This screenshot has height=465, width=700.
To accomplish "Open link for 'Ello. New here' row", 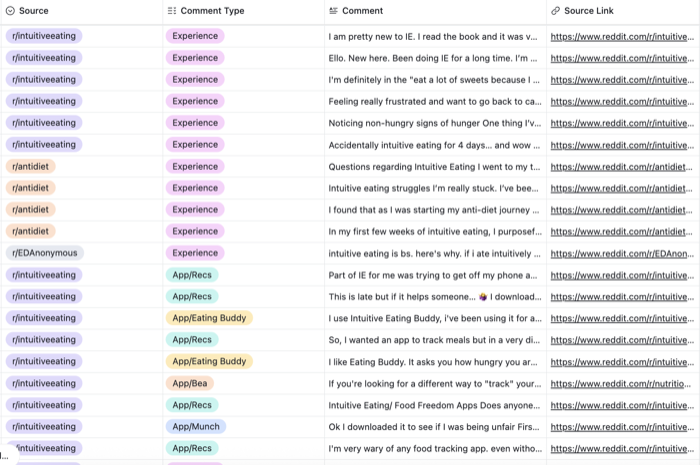I will point(622,58).
